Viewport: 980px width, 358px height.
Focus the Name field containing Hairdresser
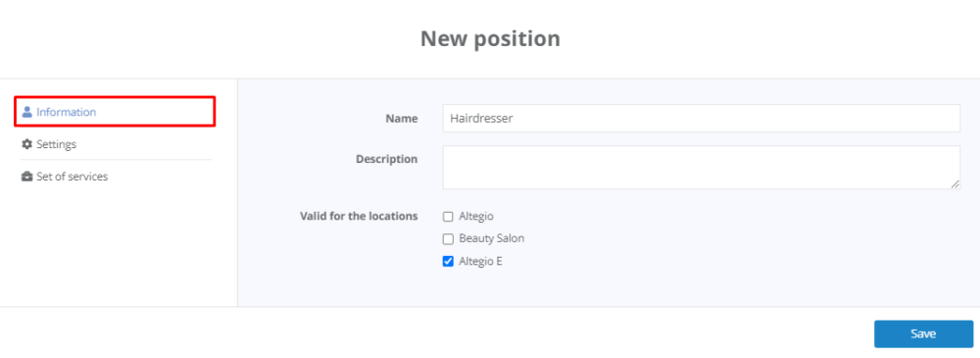(x=702, y=119)
